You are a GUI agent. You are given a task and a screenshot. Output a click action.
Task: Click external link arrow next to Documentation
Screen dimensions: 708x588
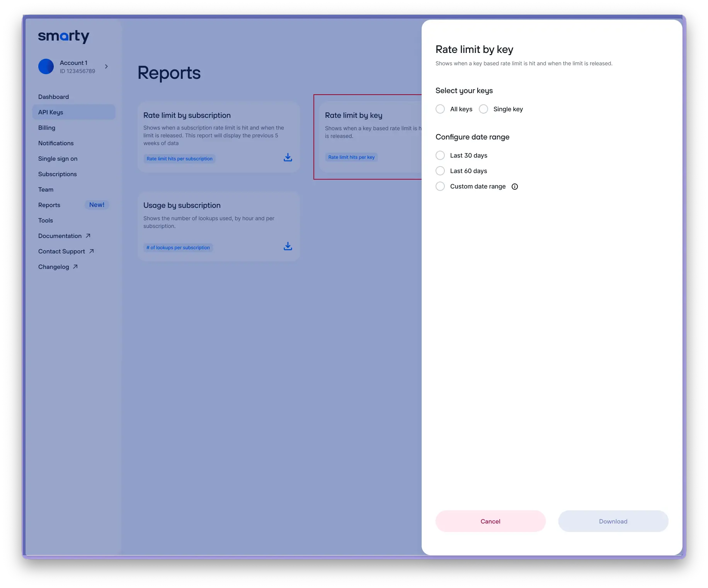point(88,236)
